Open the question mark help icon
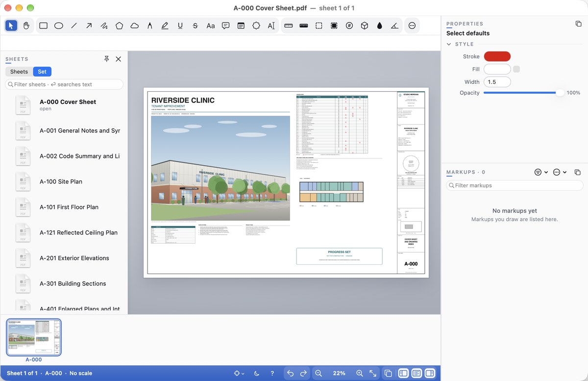 click(272, 373)
